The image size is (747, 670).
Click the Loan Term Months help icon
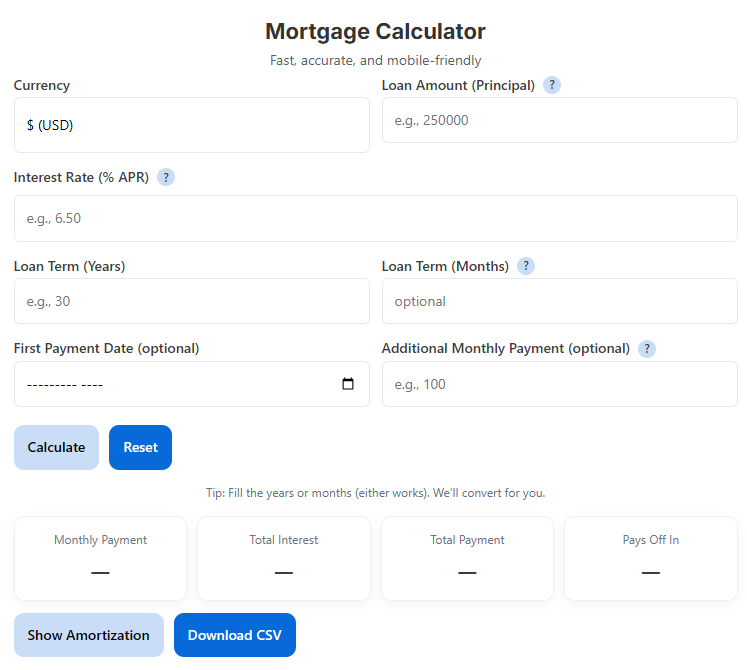pos(526,266)
